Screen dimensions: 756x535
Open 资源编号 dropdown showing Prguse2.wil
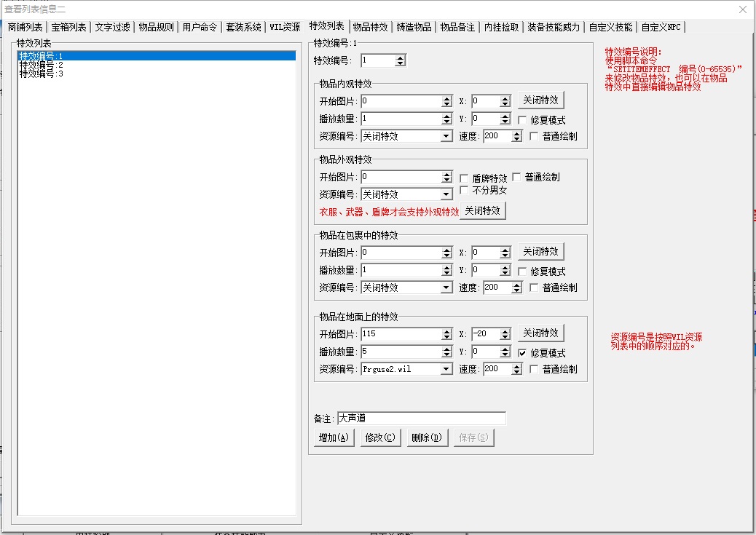click(x=446, y=369)
